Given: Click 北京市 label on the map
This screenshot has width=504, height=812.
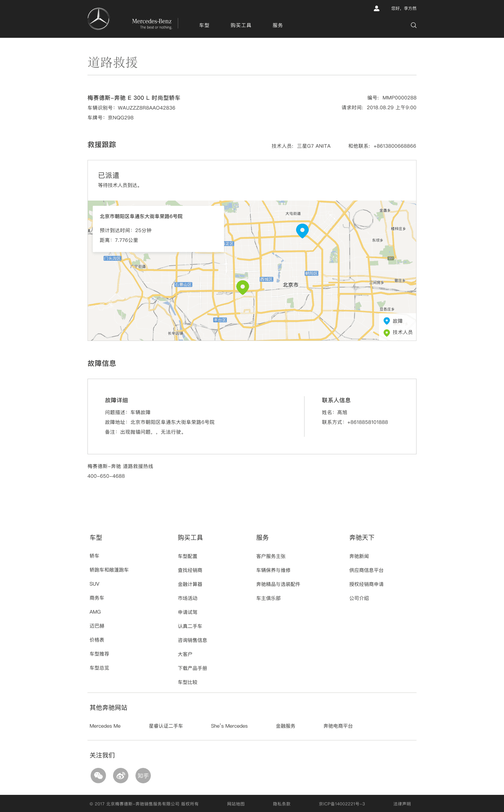Looking at the screenshot, I should coord(290,285).
